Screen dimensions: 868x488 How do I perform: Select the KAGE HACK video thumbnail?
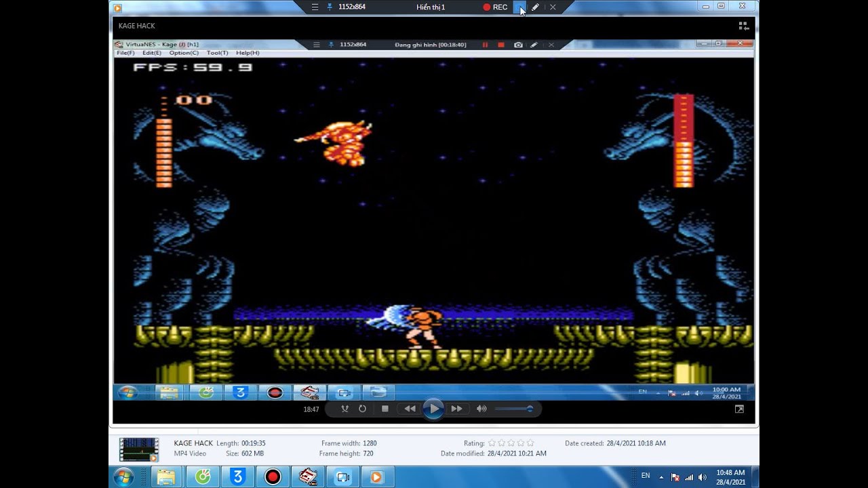[x=139, y=449]
